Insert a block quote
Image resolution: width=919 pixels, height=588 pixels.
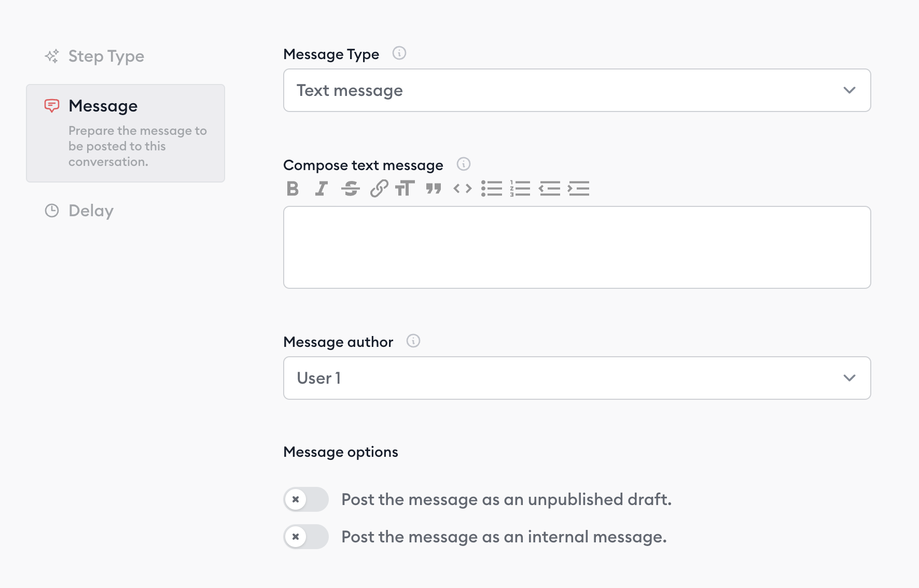point(434,189)
